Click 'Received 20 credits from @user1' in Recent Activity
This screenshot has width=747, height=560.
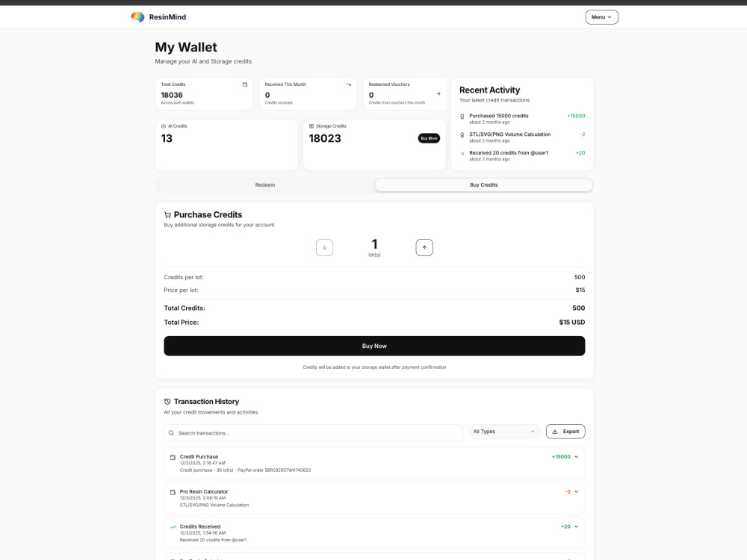(x=508, y=153)
